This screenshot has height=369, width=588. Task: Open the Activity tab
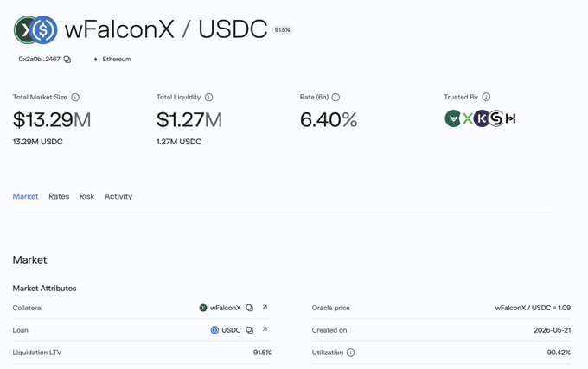point(118,196)
